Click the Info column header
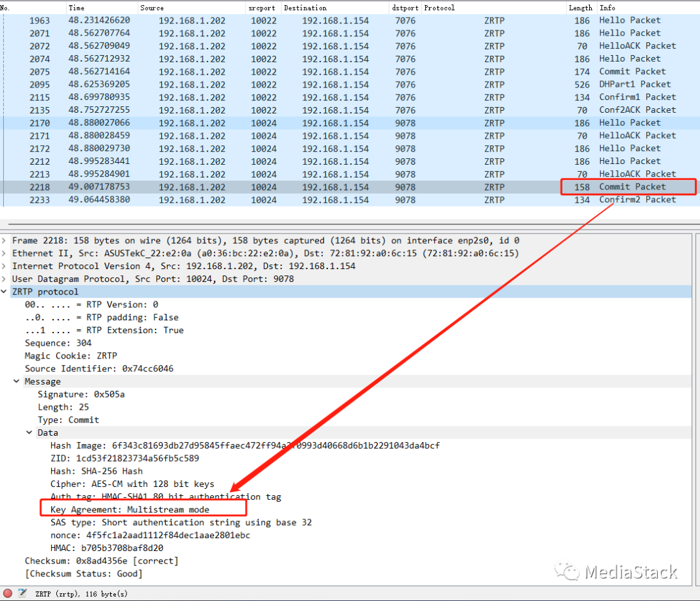This screenshot has width=700, height=601. tap(607, 8)
